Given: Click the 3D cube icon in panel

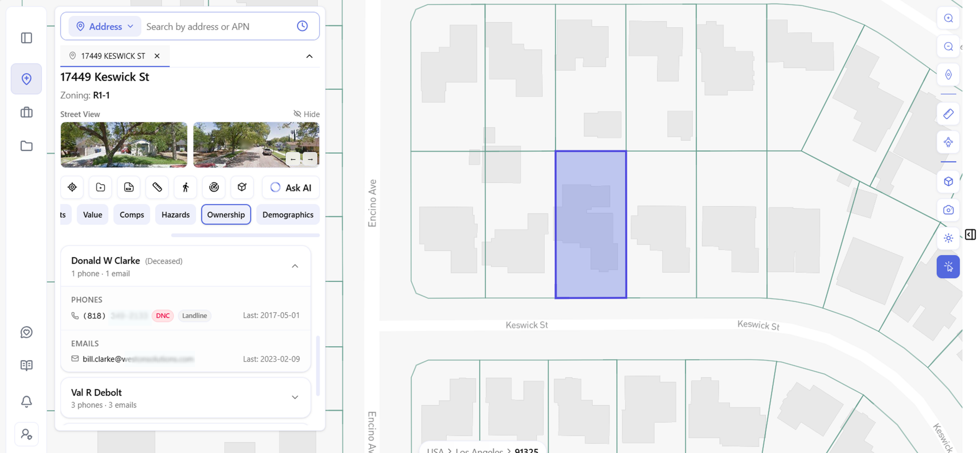Looking at the screenshot, I should (x=242, y=187).
